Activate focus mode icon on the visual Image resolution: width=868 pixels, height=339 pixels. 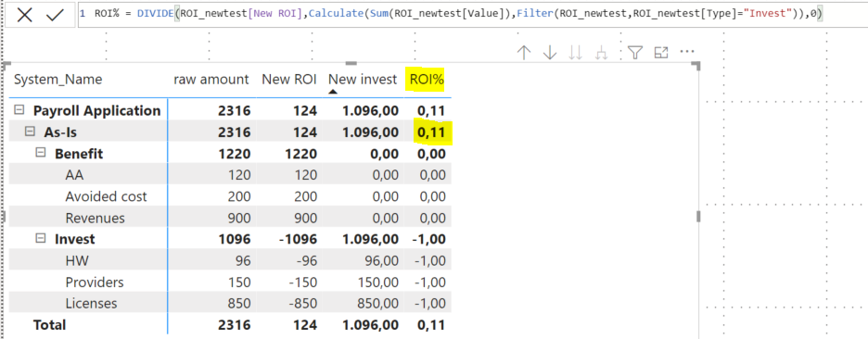pyautogui.click(x=661, y=53)
